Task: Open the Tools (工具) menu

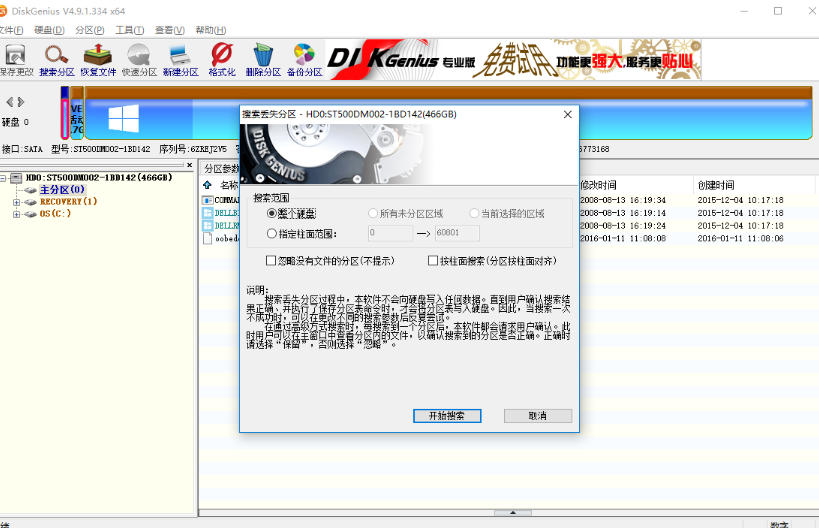Action: coord(130,30)
